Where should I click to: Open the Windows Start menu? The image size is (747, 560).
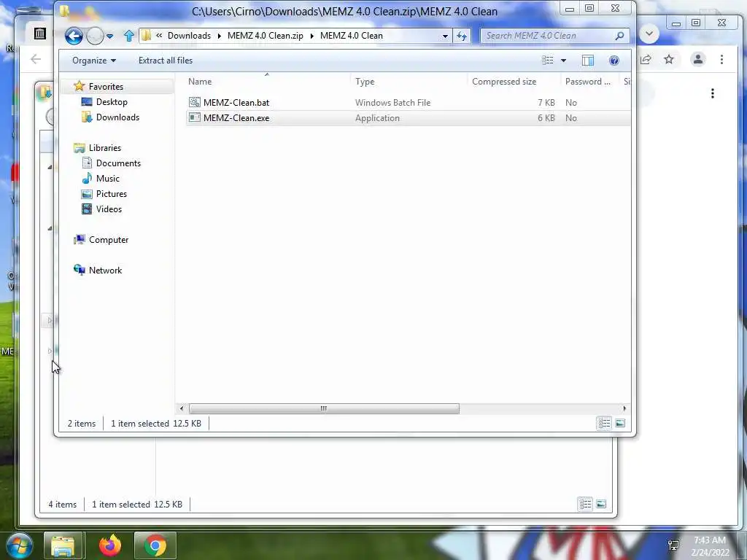19,545
